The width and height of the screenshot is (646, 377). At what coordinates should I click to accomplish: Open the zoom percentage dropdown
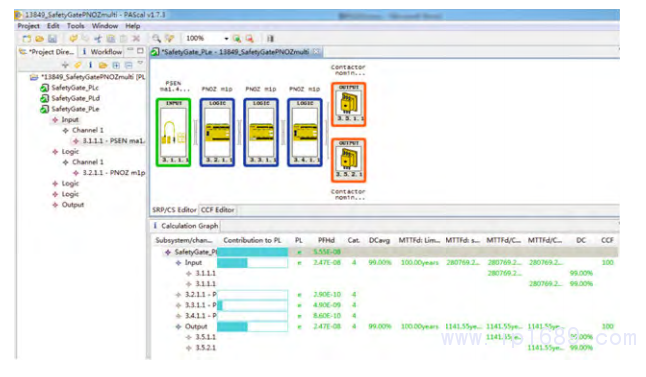coord(226,39)
